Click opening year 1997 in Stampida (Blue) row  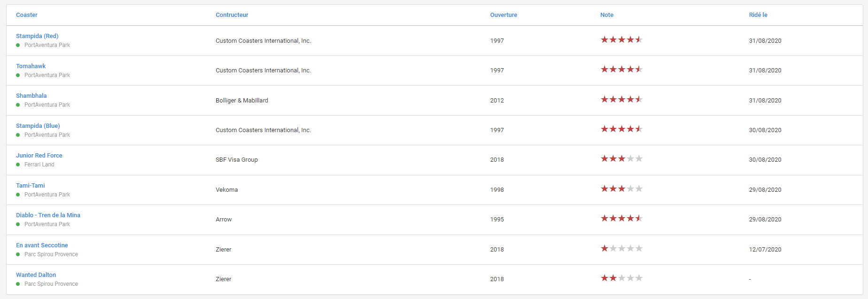click(x=497, y=130)
